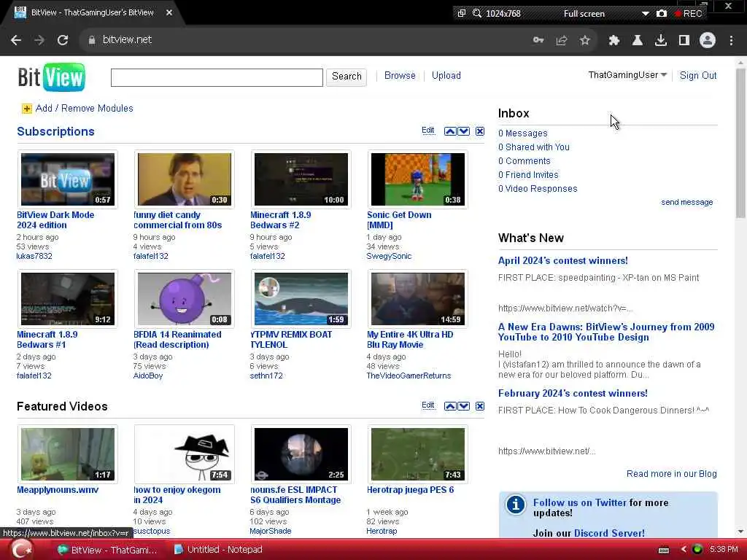Screen dimensions: 747x560
Task: Open the Upload menu link
Action: (446, 76)
